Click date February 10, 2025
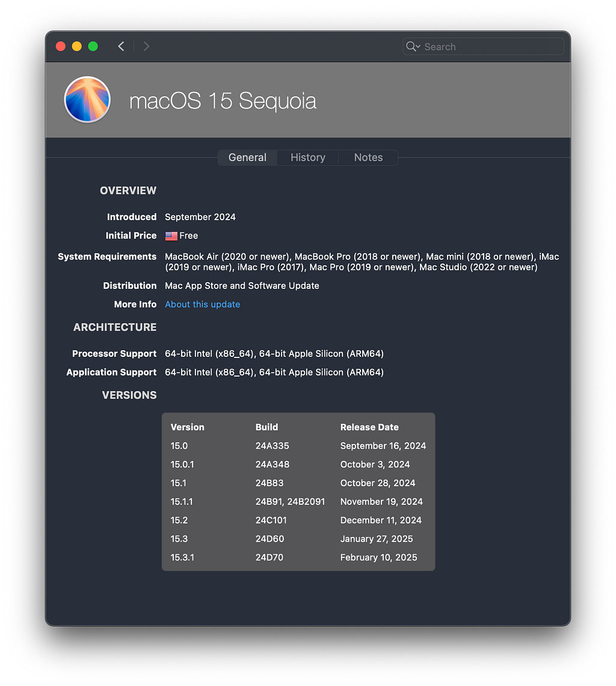This screenshot has height=686, width=616. pyautogui.click(x=379, y=557)
